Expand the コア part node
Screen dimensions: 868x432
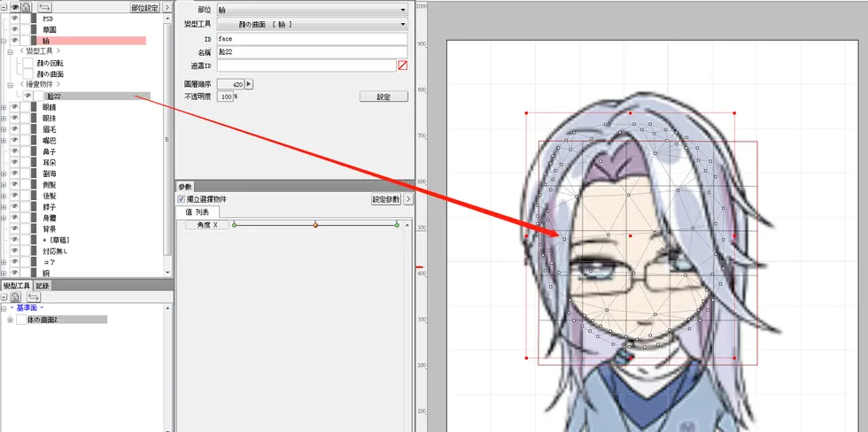pyautogui.click(x=4, y=262)
